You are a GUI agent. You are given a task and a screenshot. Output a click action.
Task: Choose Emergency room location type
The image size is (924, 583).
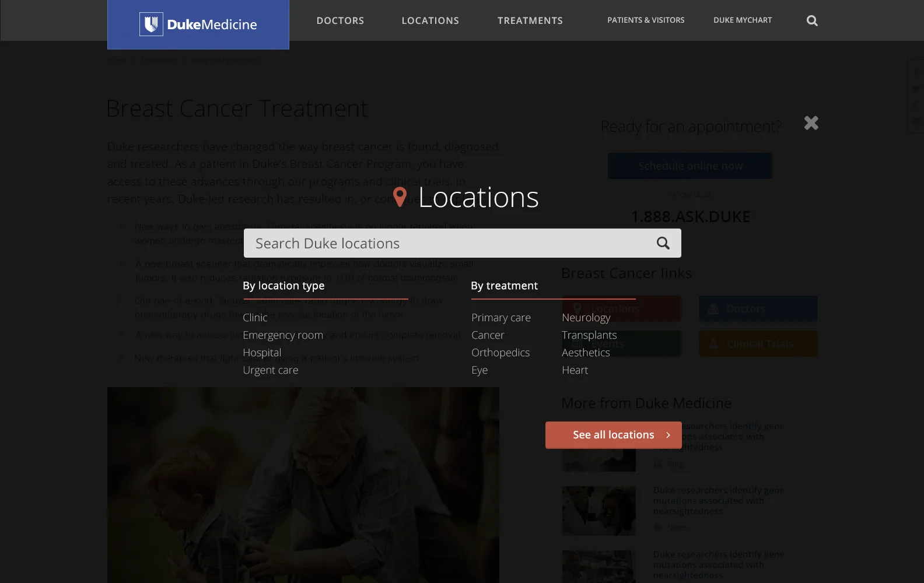pyautogui.click(x=283, y=335)
